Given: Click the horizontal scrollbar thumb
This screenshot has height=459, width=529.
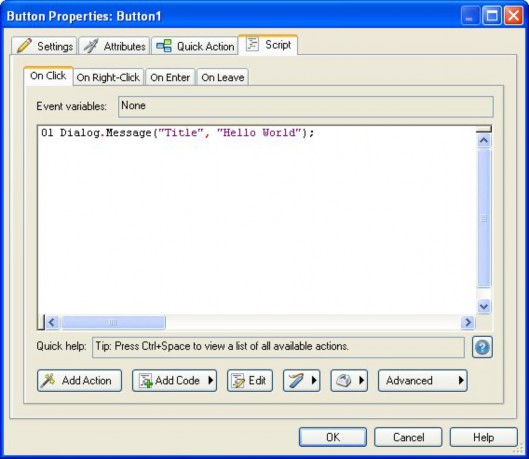Looking at the screenshot, I should [x=113, y=322].
